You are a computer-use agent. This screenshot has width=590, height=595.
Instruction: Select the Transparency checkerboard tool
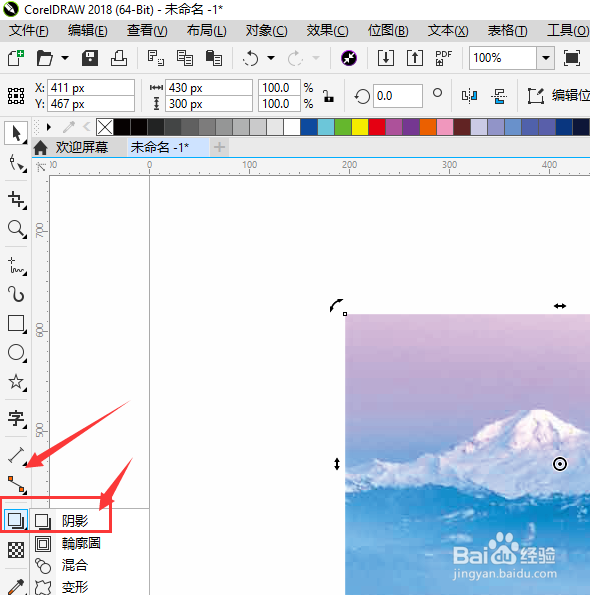pos(16,550)
